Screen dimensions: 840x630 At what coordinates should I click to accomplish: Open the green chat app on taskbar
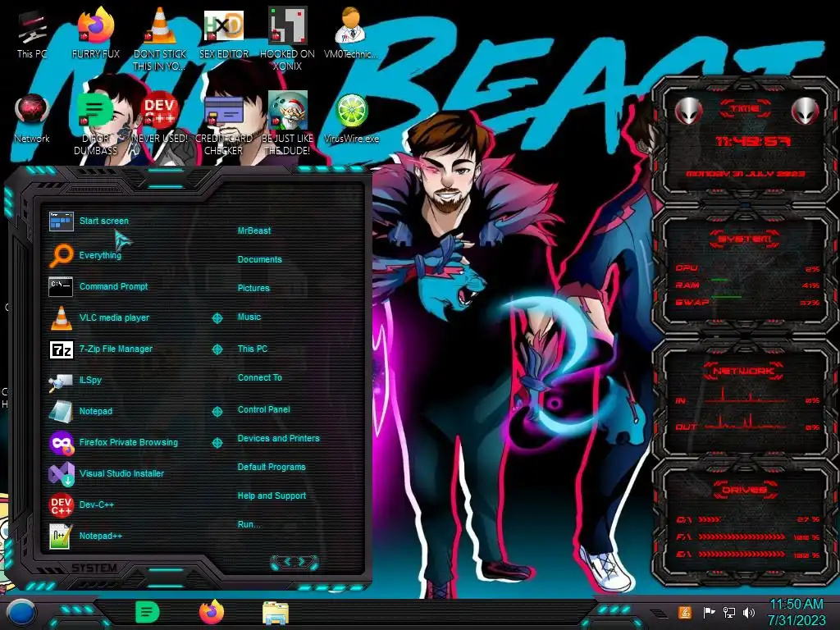147,612
